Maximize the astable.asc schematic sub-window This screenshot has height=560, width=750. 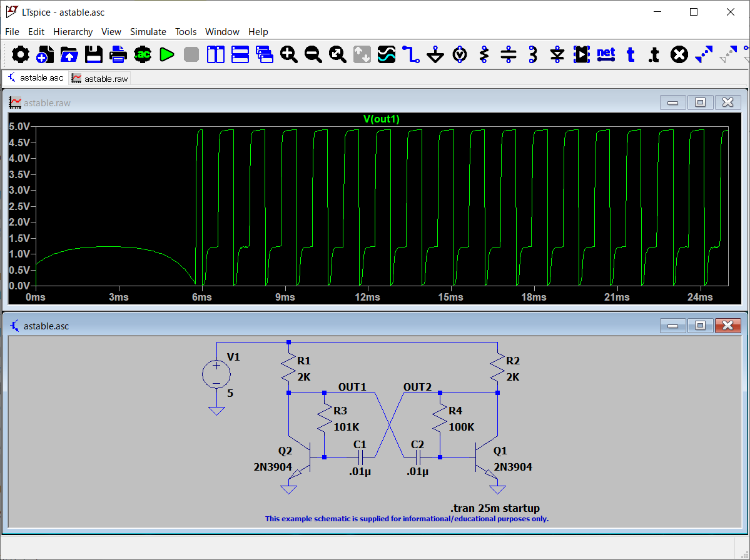coord(700,326)
